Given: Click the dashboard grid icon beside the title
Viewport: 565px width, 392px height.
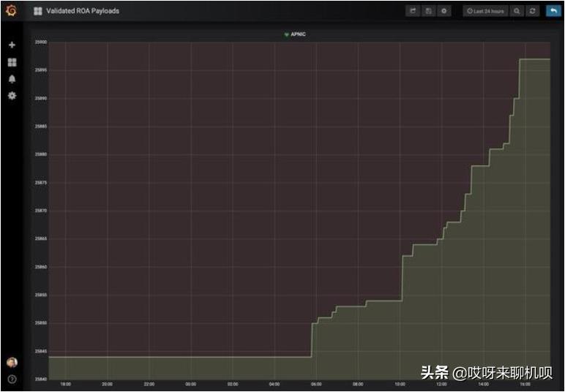Looking at the screenshot, I should [38, 11].
